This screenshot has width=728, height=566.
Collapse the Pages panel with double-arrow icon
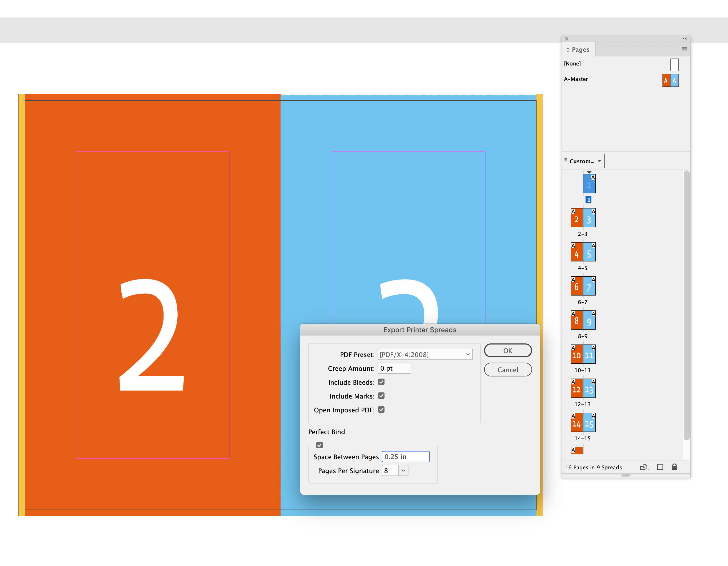pyautogui.click(x=685, y=39)
